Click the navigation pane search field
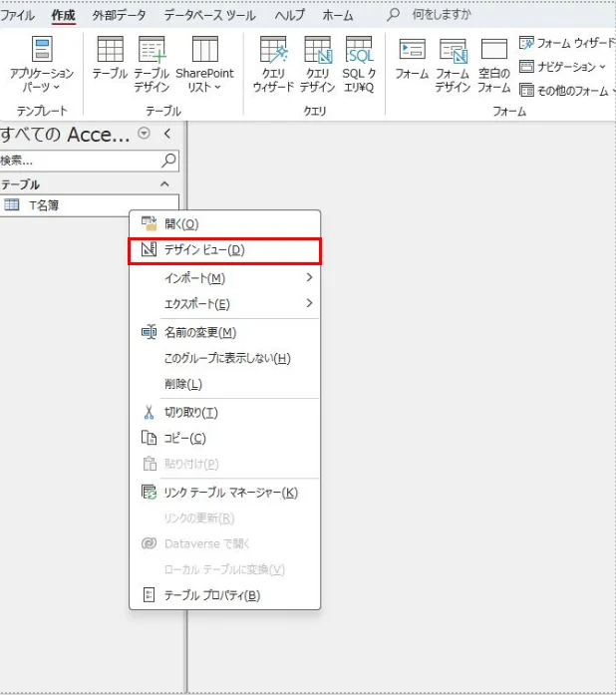The height and width of the screenshot is (695, 616). point(80,160)
